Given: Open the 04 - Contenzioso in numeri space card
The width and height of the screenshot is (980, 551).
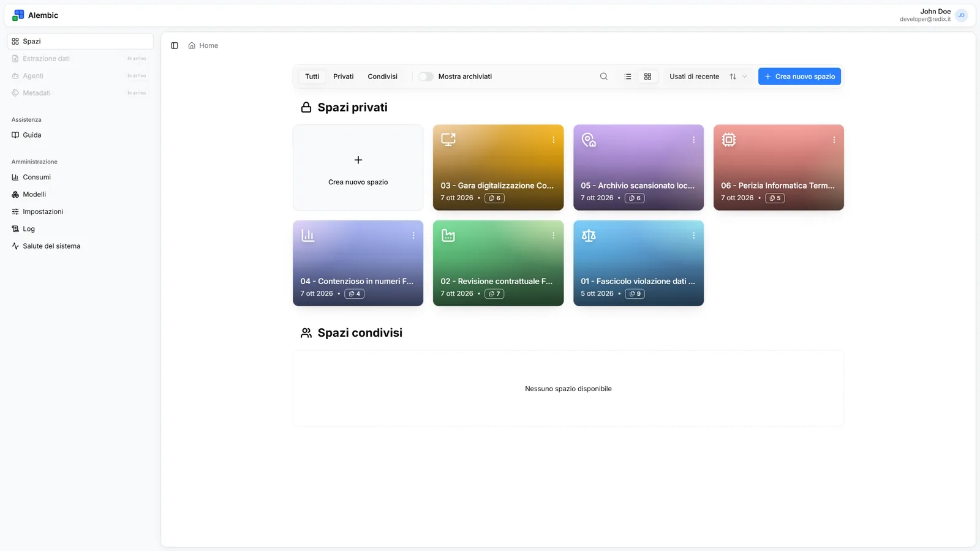Looking at the screenshot, I should [x=358, y=263].
